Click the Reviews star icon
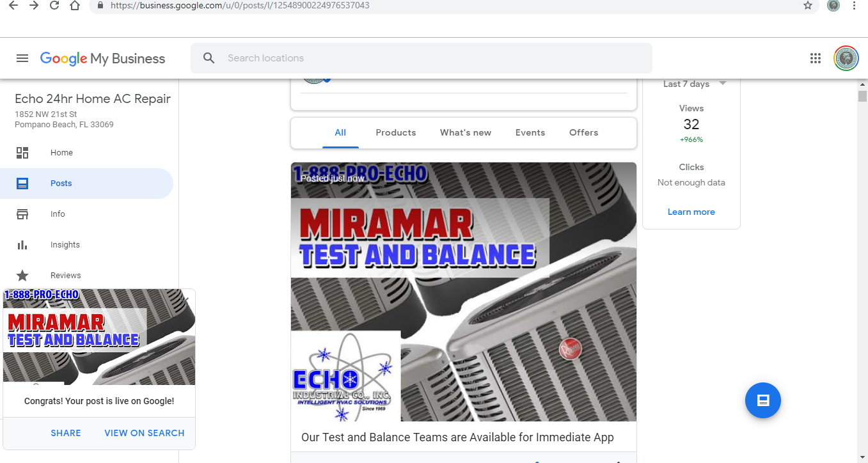 tap(22, 276)
